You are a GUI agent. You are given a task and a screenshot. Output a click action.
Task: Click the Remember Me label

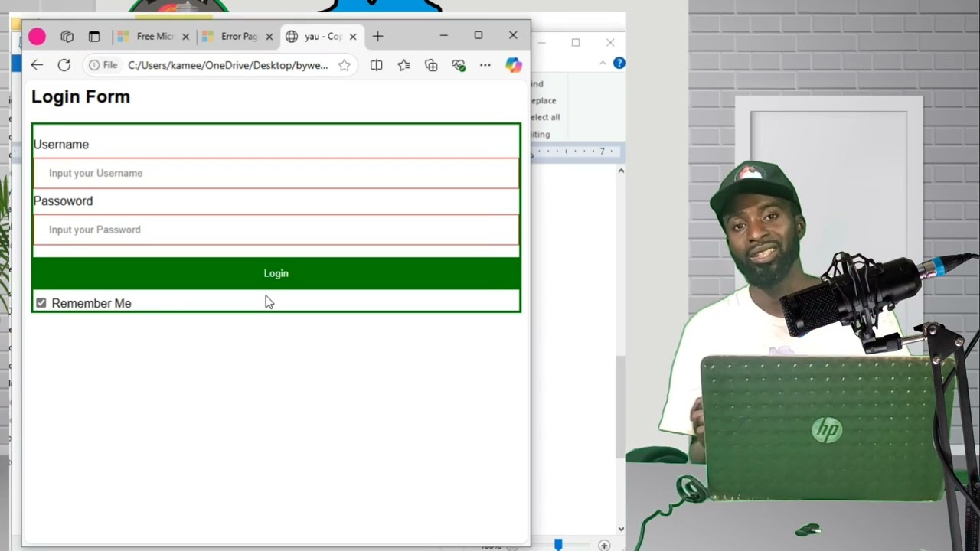91,303
